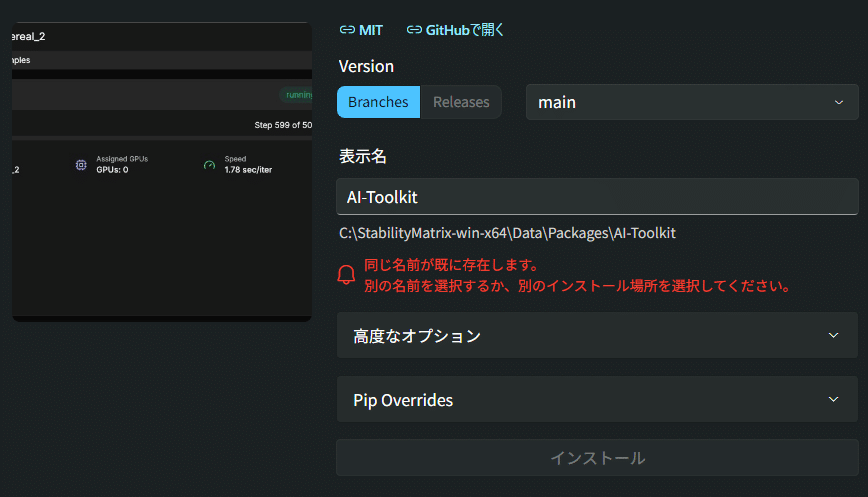The height and width of the screenshot is (497, 868).
Task: Click the red bell warning icon
Action: (347, 275)
